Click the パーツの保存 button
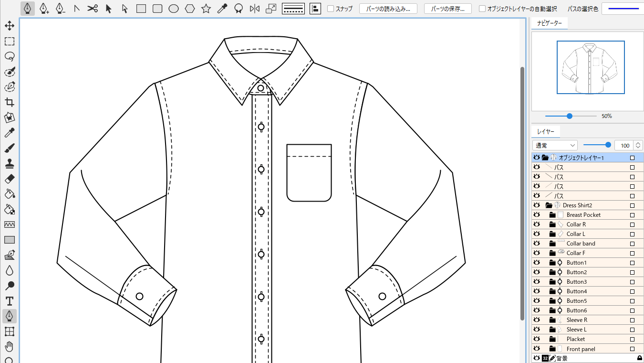Screen dimensions: 644x363 coord(448,9)
